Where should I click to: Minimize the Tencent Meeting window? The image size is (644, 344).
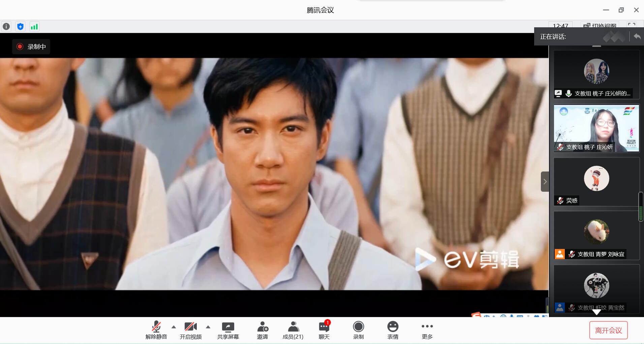[606, 10]
